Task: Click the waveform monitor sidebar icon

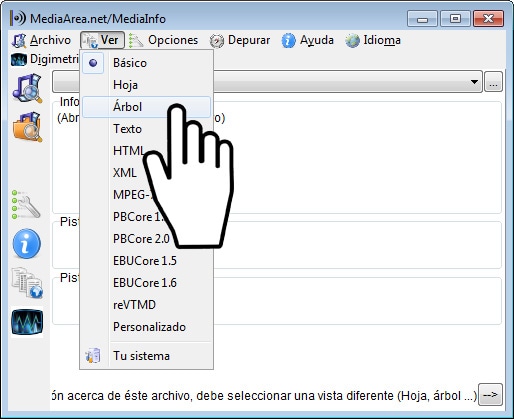Action: click(27, 322)
